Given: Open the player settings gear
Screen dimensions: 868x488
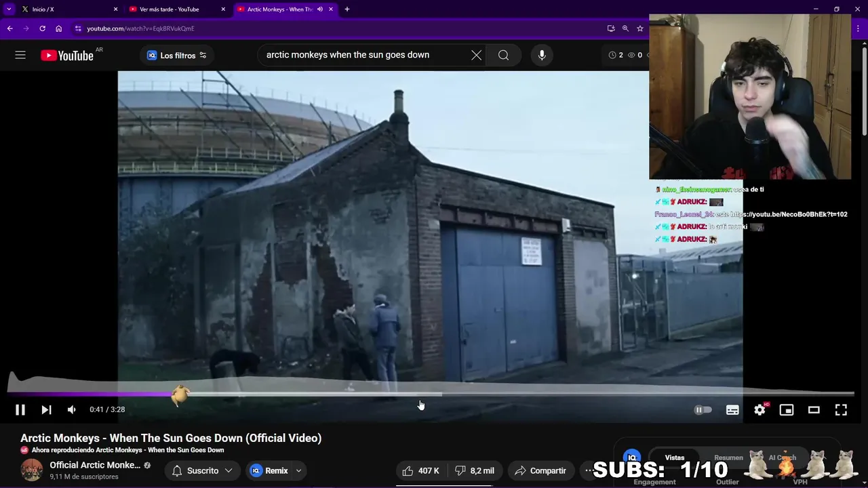Looking at the screenshot, I should coord(759,409).
